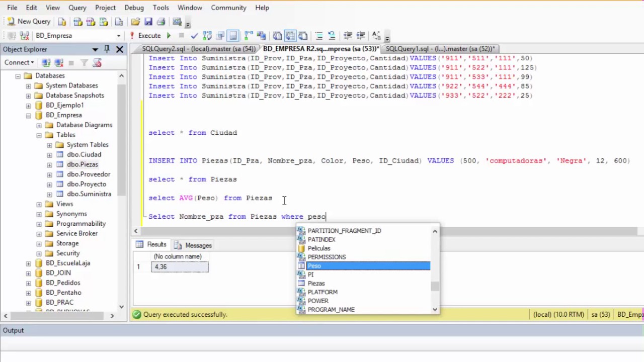The height and width of the screenshot is (362, 644).
Task: Click the Connect Object Explorer icon
Action: click(46, 62)
